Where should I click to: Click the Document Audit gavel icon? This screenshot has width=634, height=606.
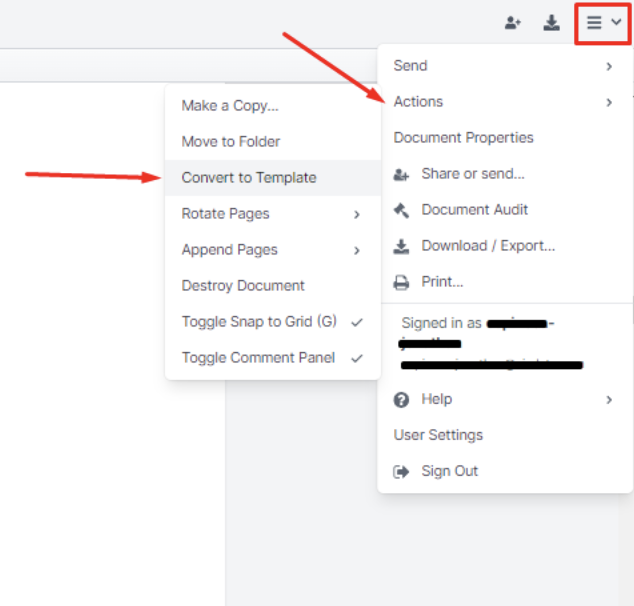click(x=402, y=210)
